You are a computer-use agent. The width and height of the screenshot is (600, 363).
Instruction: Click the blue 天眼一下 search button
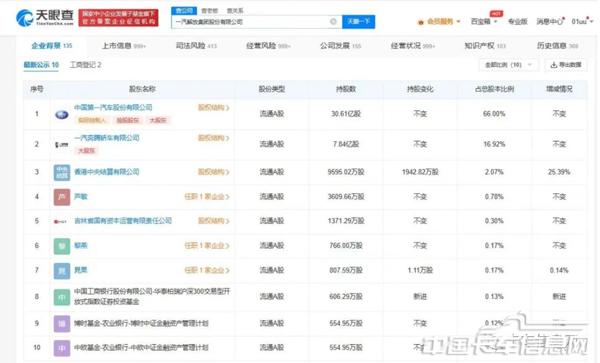click(x=358, y=22)
